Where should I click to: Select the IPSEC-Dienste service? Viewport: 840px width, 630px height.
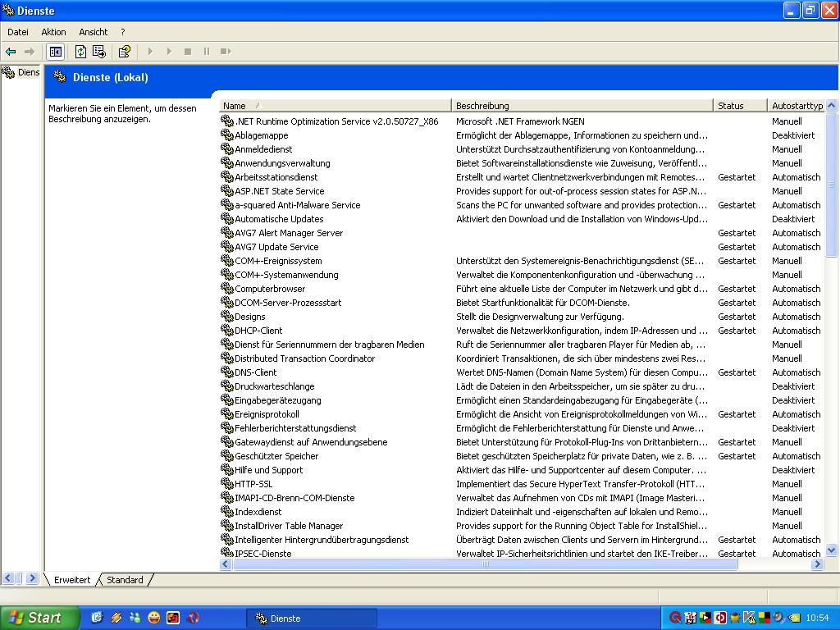coord(263,553)
